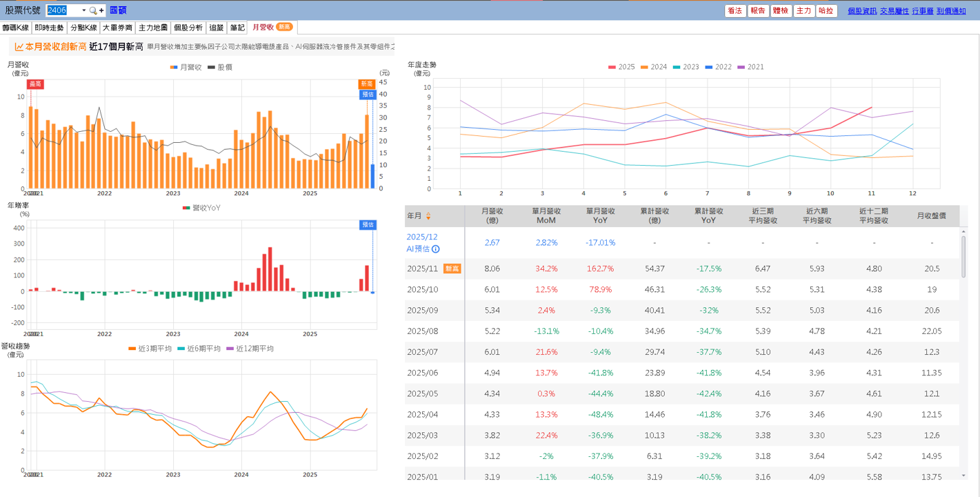Select the 月營收 tab
The image size is (980, 497).
272,28
